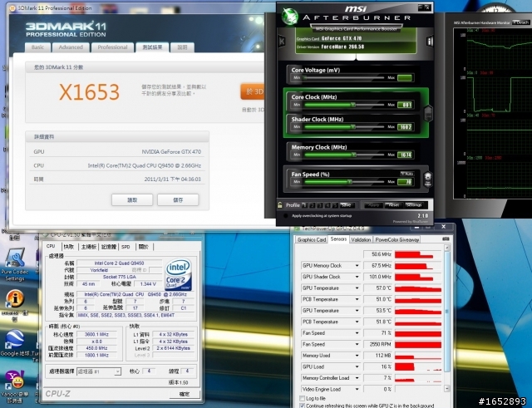
Task: Open Afterburner info panel with the i button
Action: point(430,42)
